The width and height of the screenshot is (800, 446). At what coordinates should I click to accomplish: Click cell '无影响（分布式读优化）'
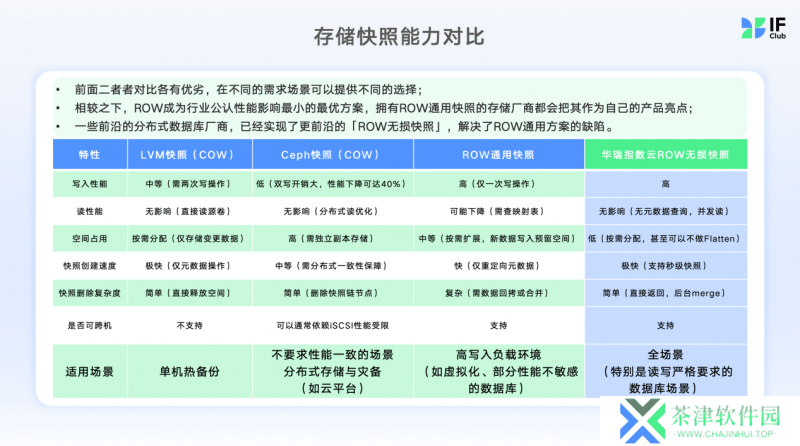pos(333,211)
